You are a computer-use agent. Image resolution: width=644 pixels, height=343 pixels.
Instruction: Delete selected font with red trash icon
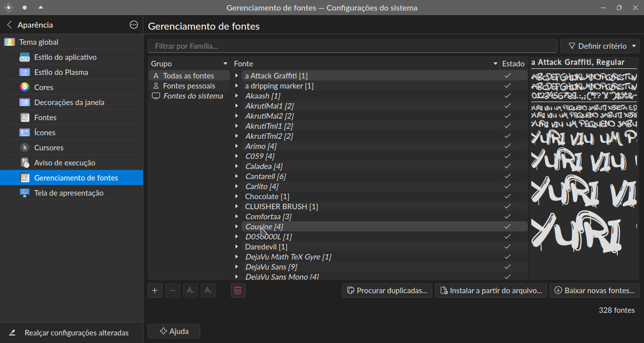pos(238,291)
